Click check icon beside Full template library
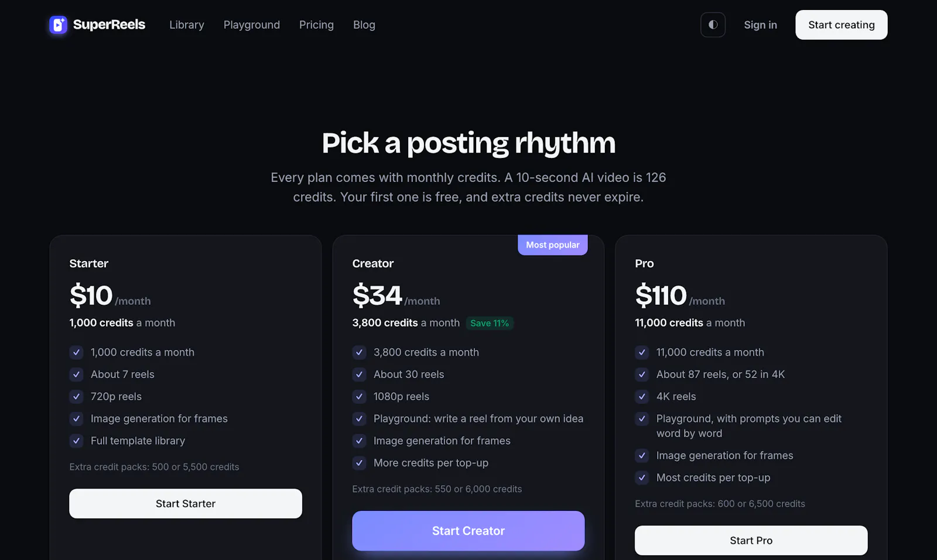Image resolution: width=937 pixels, height=560 pixels. [x=76, y=441]
